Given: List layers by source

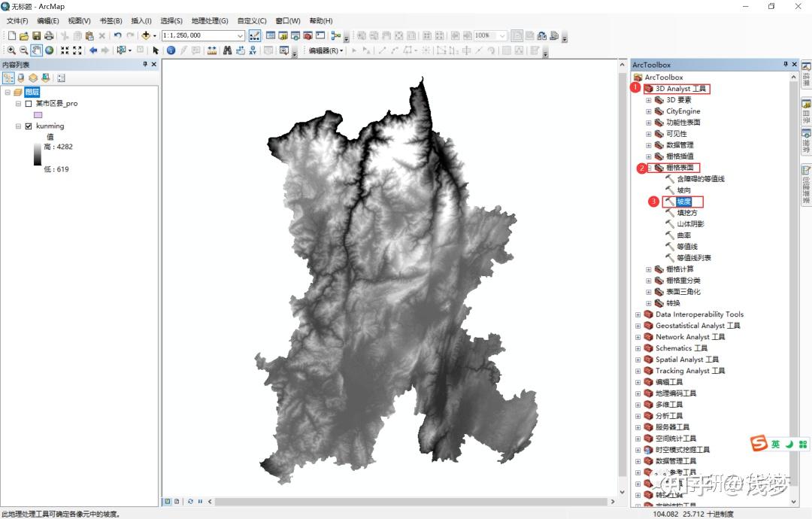Looking at the screenshot, I should [21, 78].
